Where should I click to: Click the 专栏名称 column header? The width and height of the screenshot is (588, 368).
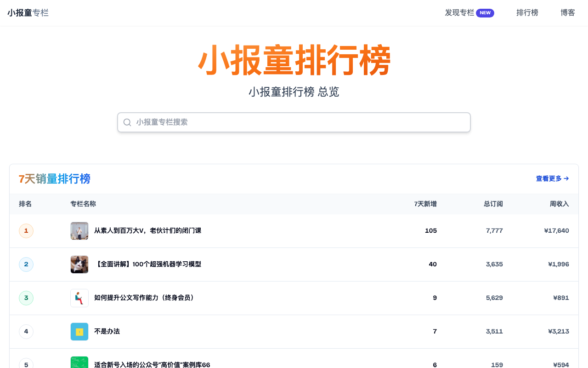pos(83,204)
